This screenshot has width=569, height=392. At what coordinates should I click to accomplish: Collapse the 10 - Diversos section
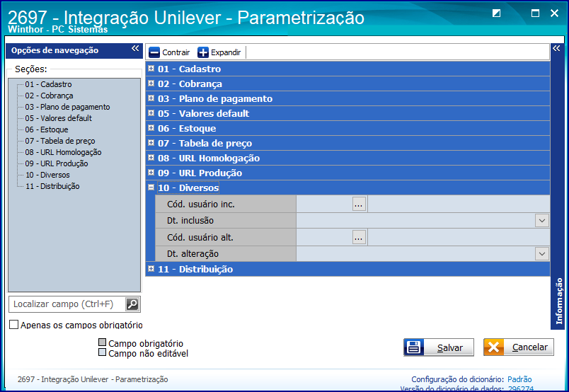pyautogui.click(x=151, y=188)
